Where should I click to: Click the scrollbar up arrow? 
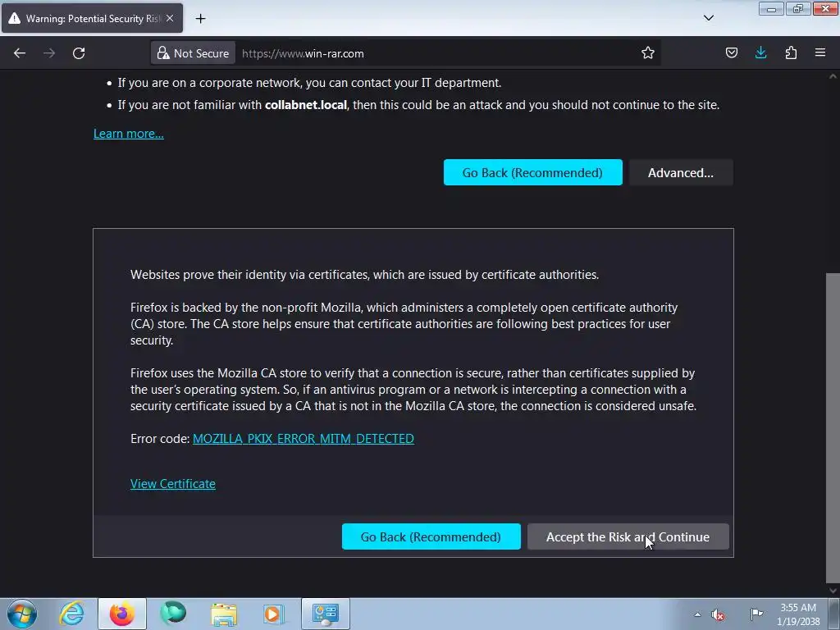833,76
